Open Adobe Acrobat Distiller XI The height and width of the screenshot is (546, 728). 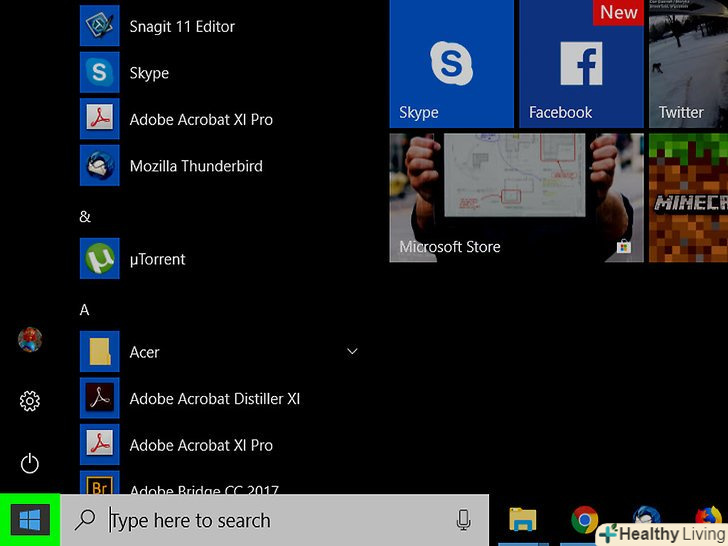214,399
